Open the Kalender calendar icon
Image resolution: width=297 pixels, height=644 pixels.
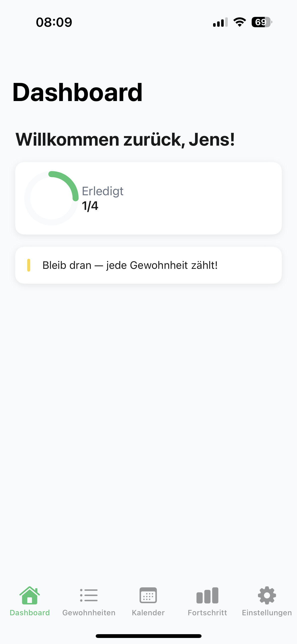[148, 595]
